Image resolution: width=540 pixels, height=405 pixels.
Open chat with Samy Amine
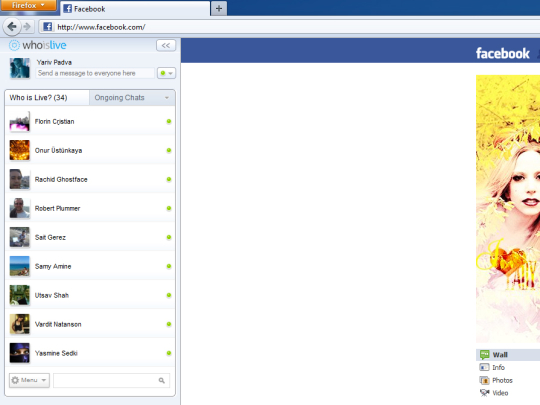[90, 266]
